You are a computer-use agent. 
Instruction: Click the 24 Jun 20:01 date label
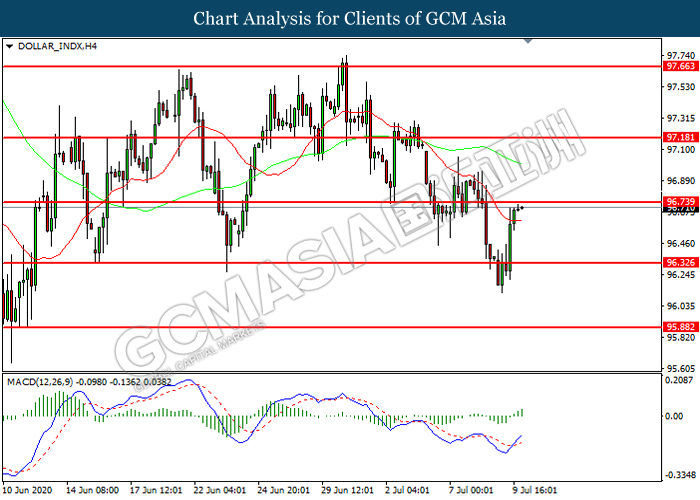click(284, 490)
